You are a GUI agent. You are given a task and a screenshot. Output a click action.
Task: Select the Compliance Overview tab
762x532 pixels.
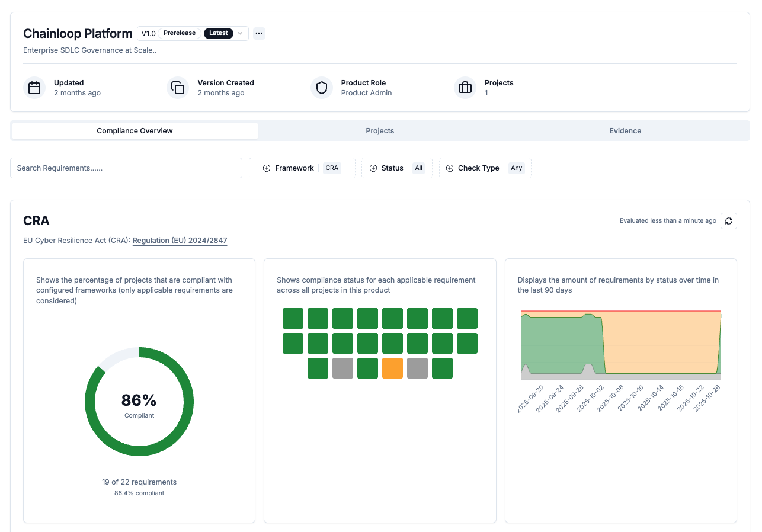[135, 131]
